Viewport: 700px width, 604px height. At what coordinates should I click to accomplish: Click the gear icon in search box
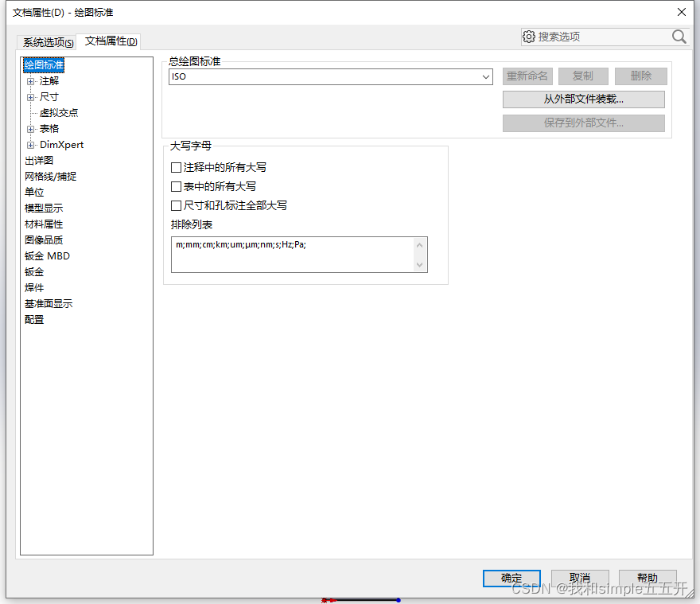(528, 37)
